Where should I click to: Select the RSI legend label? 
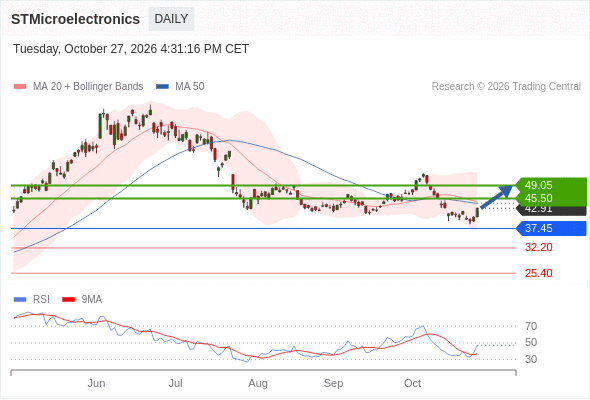(41, 300)
